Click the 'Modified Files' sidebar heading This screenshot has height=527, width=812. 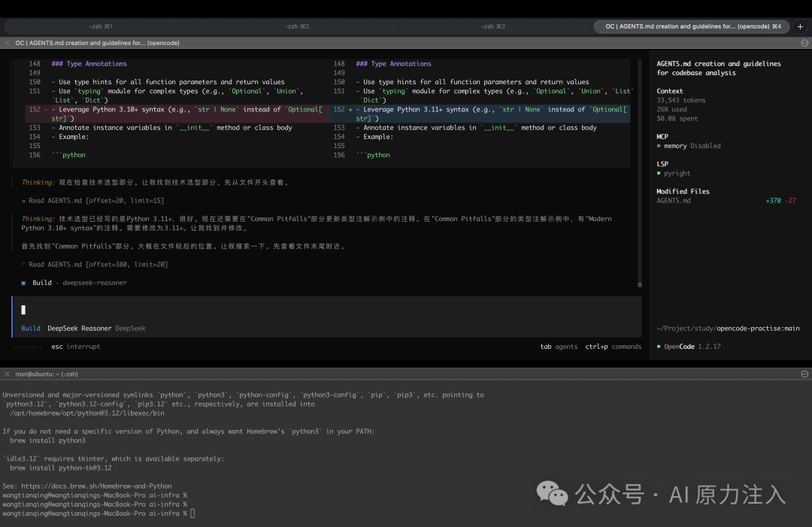(x=683, y=192)
